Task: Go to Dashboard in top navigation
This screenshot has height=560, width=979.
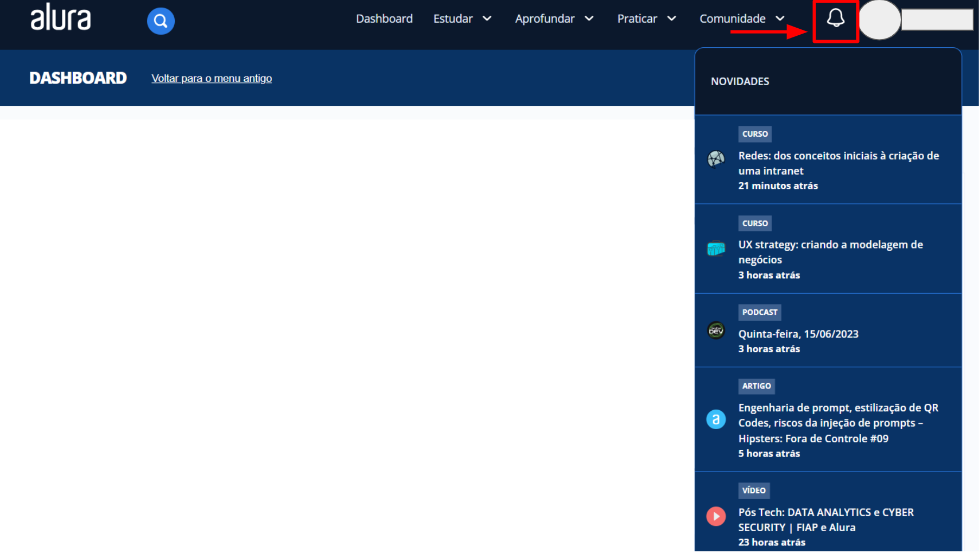Action: (x=384, y=19)
